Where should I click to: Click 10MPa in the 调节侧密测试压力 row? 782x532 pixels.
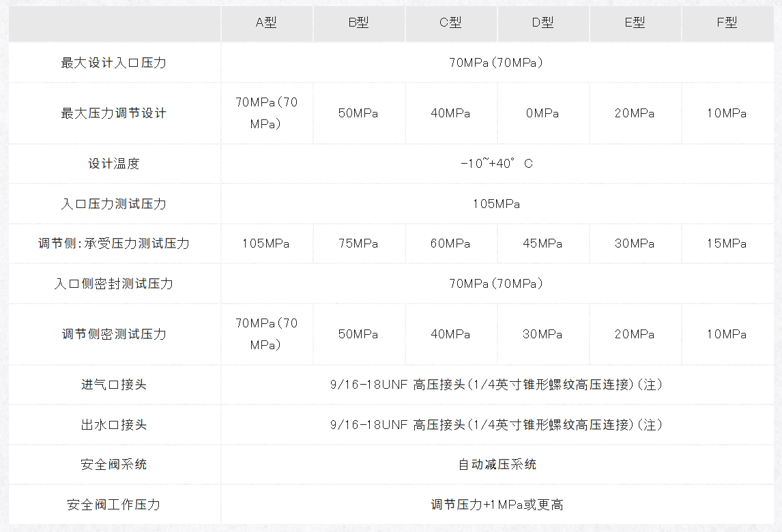coord(727,334)
